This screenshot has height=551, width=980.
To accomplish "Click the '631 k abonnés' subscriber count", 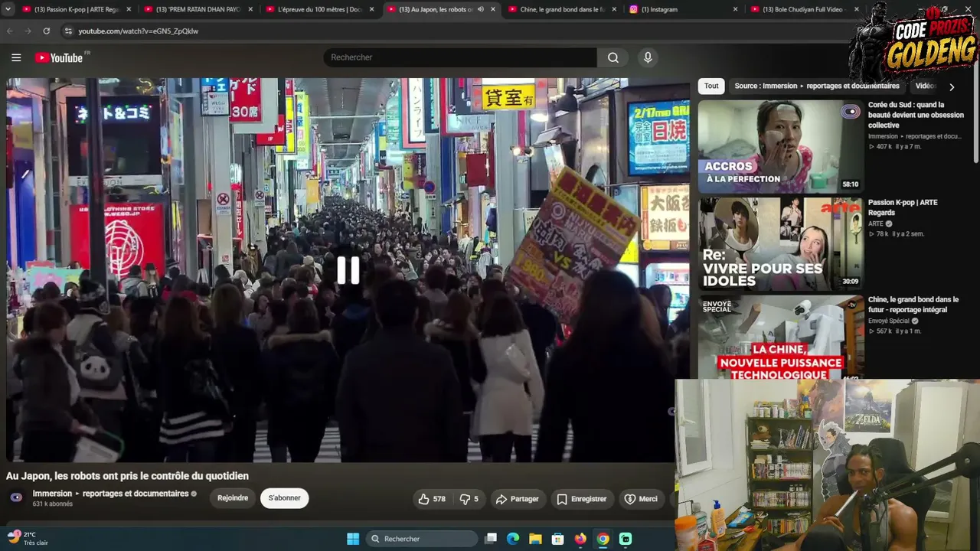I will pos(53,504).
